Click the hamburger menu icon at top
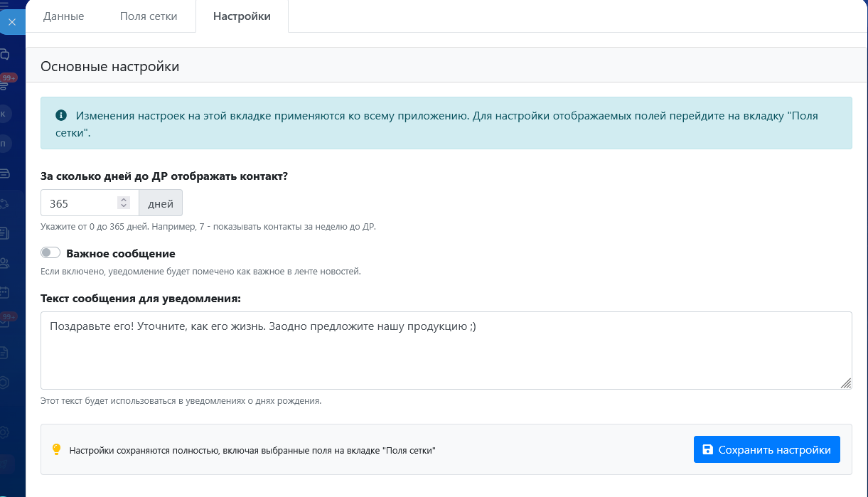 click(x=5, y=4)
